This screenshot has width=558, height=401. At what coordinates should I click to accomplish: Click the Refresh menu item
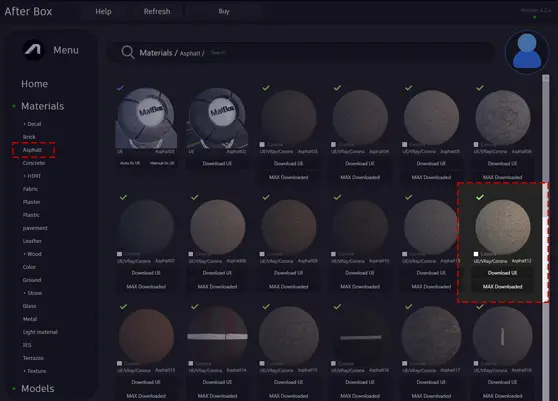[x=157, y=11]
